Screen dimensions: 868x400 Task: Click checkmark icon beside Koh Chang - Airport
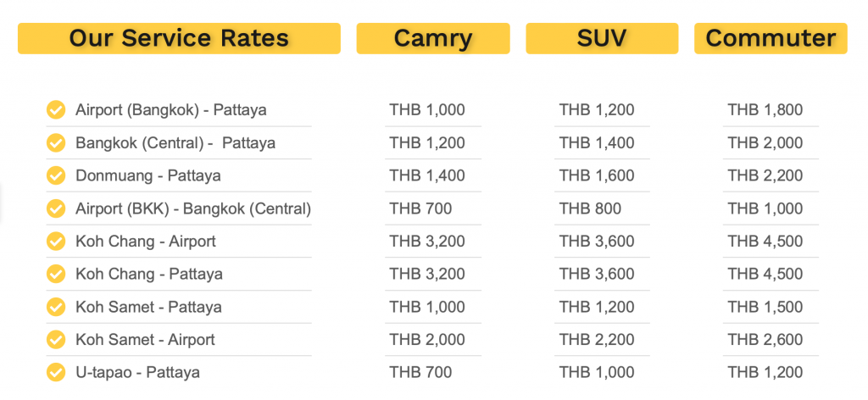click(56, 242)
